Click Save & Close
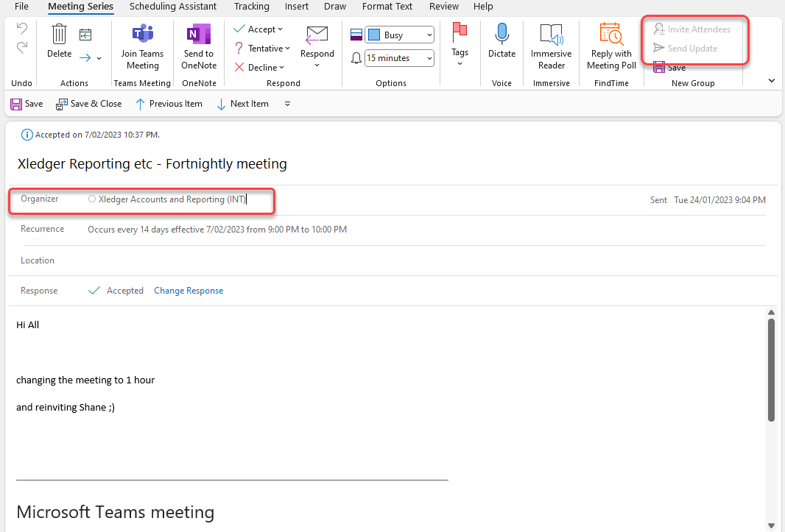The image size is (785, 532). pyautogui.click(x=88, y=104)
